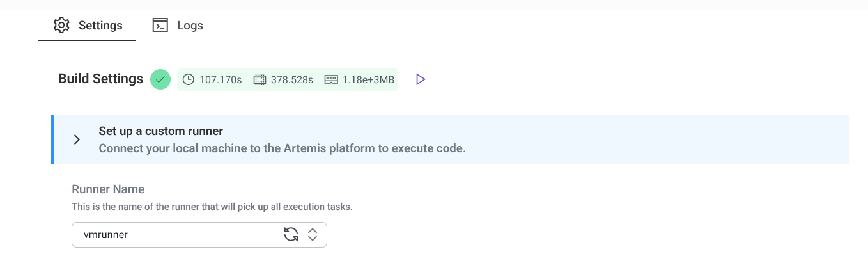Screen dimensions: 868x279
Task: Click the green checkmark build status icon
Action: pos(160,79)
